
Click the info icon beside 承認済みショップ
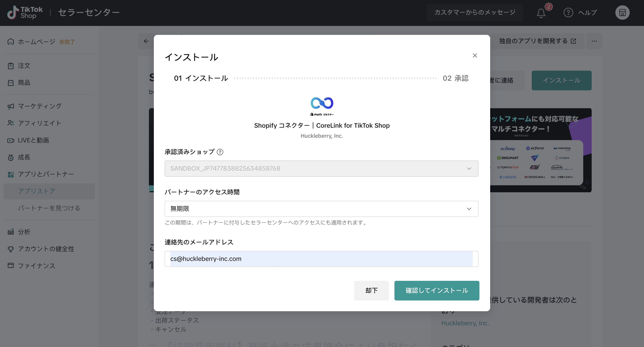[220, 152]
